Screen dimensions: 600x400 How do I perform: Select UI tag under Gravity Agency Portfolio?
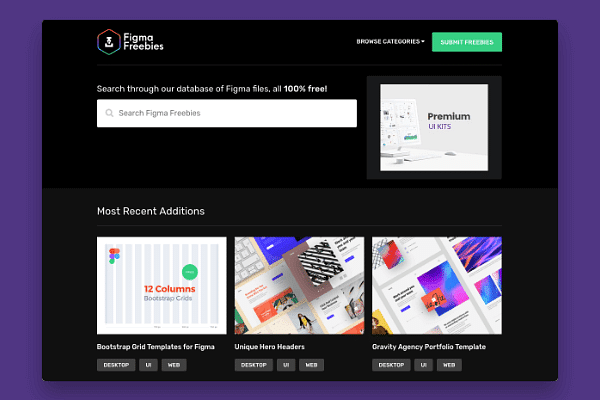pos(424,365)
